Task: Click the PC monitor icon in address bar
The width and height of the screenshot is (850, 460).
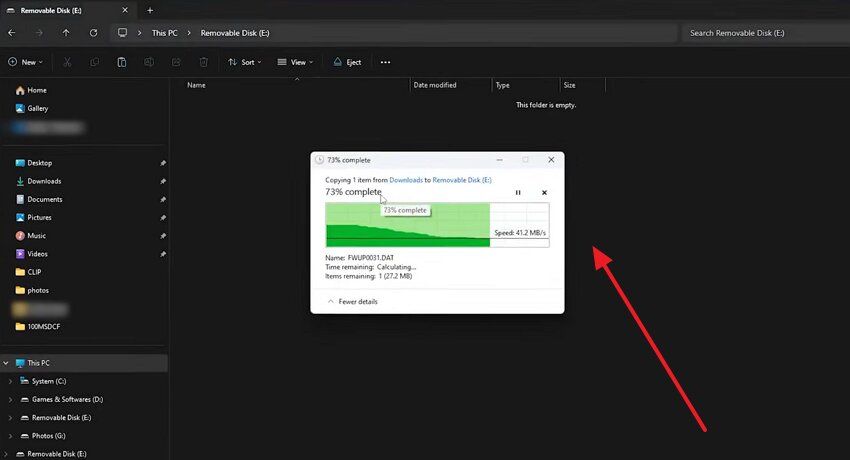Action: (123, 33)
